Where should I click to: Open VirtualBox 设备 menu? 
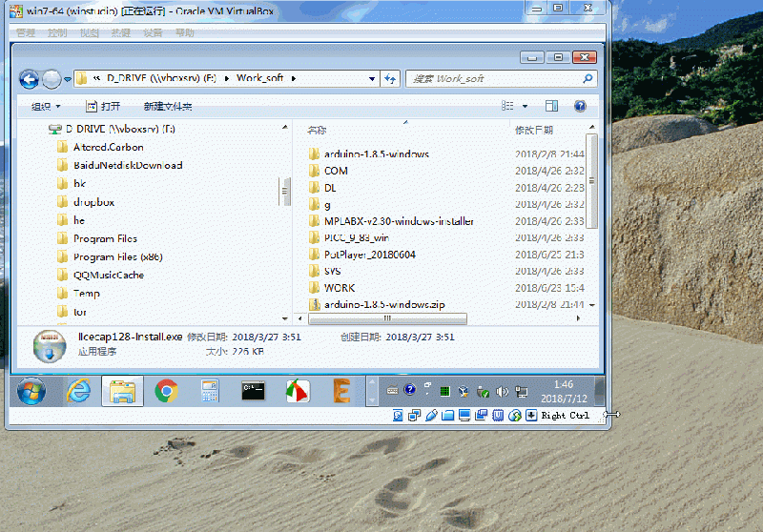[x=153, y=33]
